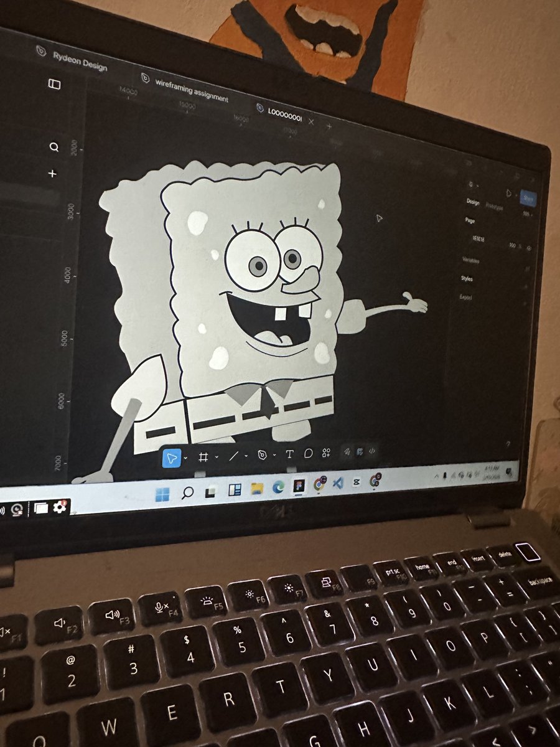Viewport: 560px width, 747px height.
Task: Switch to Dev Mode code toggle
Action: tap(372, 451)
